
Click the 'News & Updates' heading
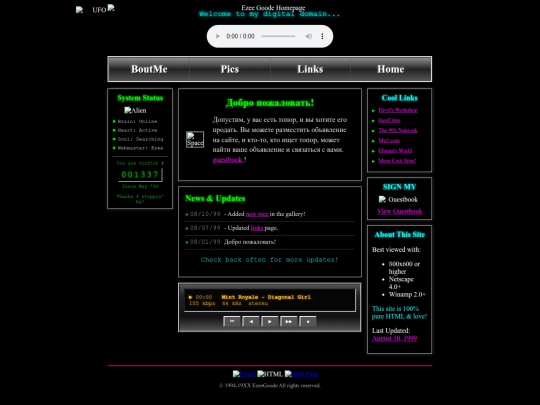click(215, 198)
